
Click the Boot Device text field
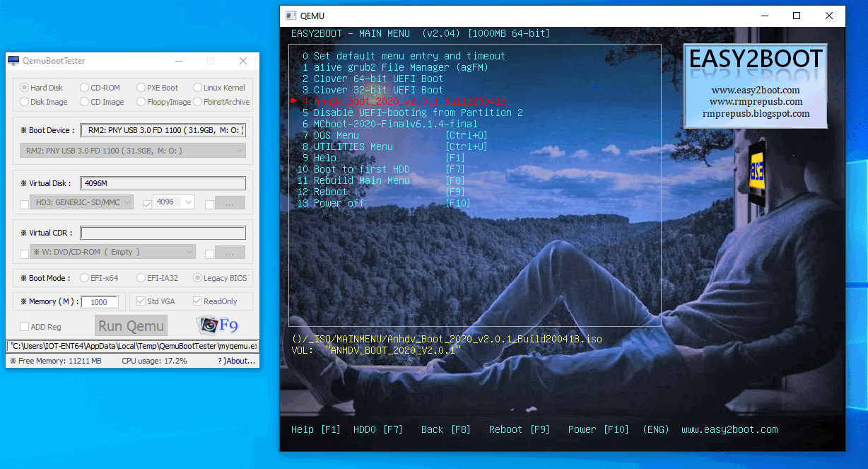point(163,130)
